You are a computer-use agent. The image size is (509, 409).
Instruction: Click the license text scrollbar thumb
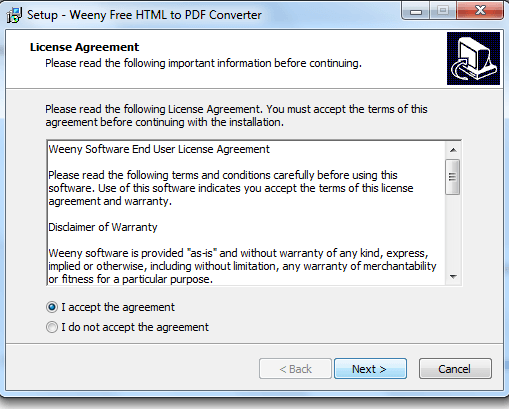click(x=453, y=177)
